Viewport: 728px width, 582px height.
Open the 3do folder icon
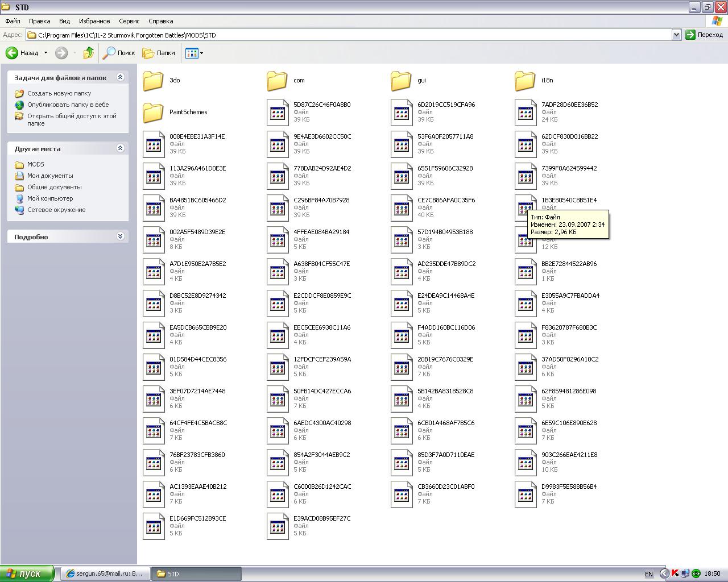coord(154,81)
